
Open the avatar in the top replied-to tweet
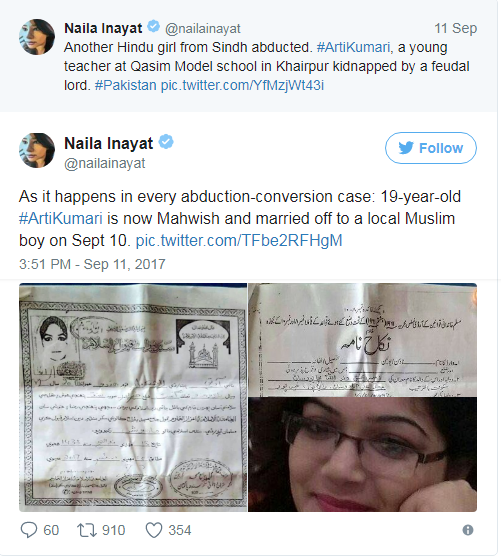(37, 37)
